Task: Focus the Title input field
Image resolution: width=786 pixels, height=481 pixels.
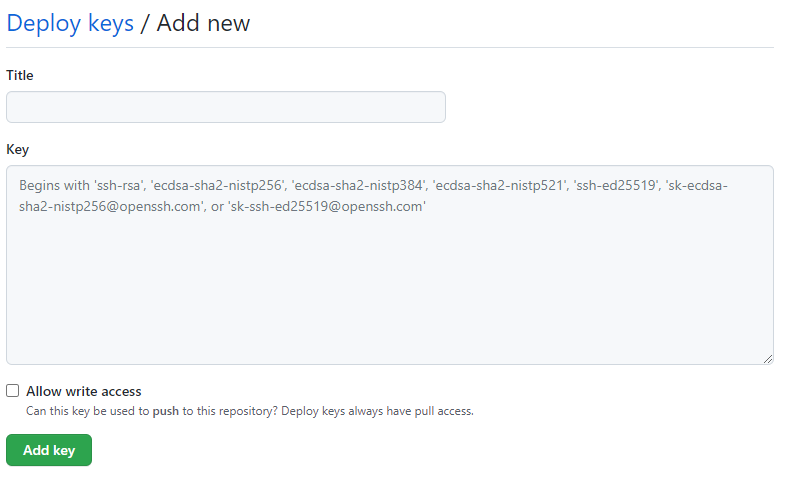Action: coord(226,107)
